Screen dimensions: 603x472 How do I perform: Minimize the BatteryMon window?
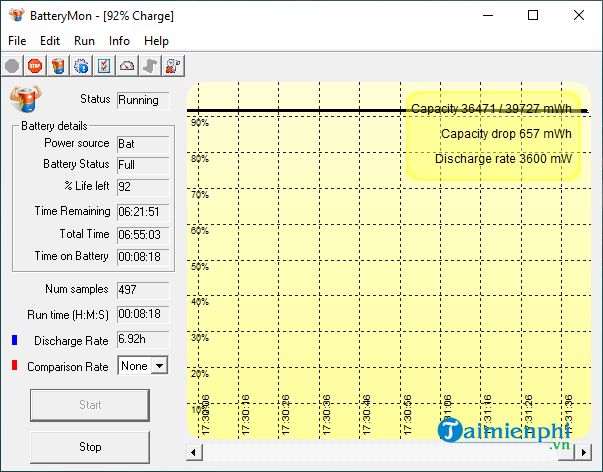tap(488, 15)
